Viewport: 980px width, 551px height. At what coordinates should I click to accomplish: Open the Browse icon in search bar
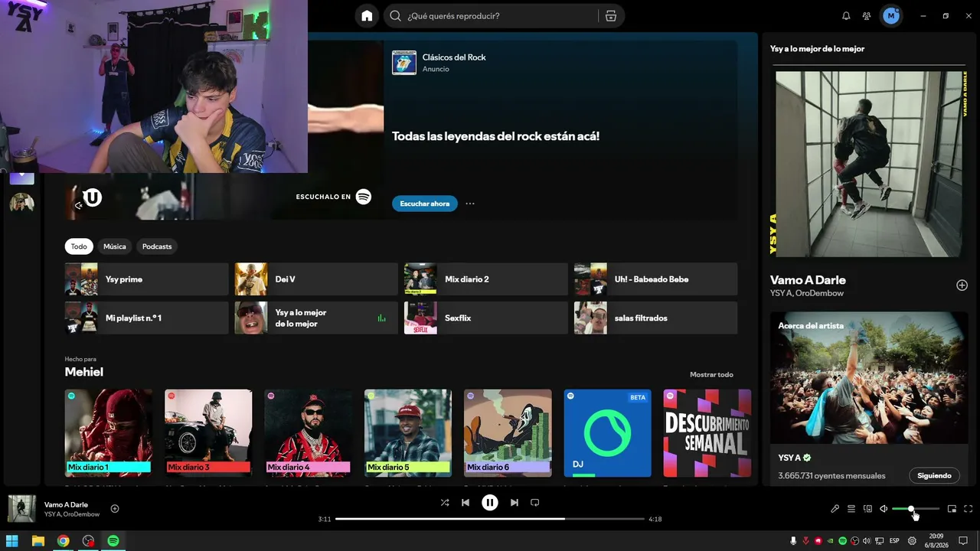(610, 16)
